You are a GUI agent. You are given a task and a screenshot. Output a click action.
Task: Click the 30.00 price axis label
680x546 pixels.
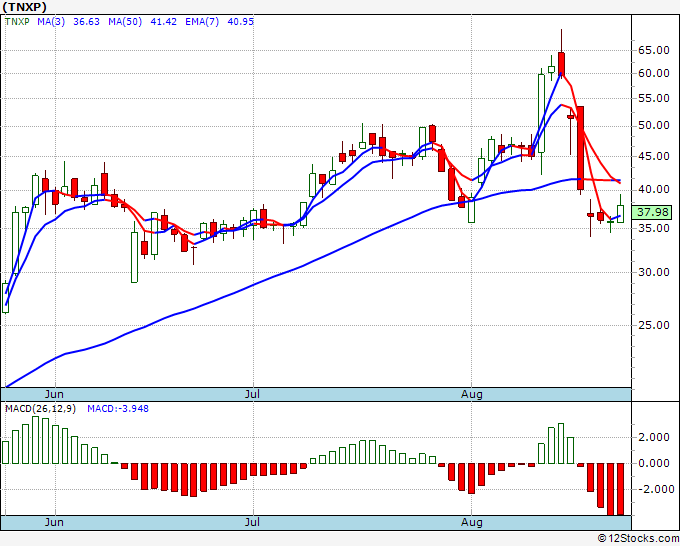tap(654, 272)
